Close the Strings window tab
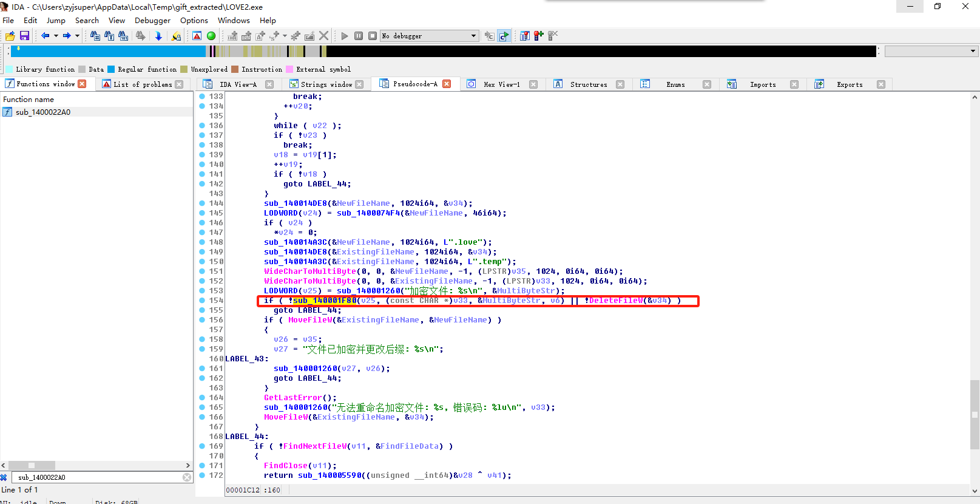This screenshot has width=980, height=504. coord(359,84)
